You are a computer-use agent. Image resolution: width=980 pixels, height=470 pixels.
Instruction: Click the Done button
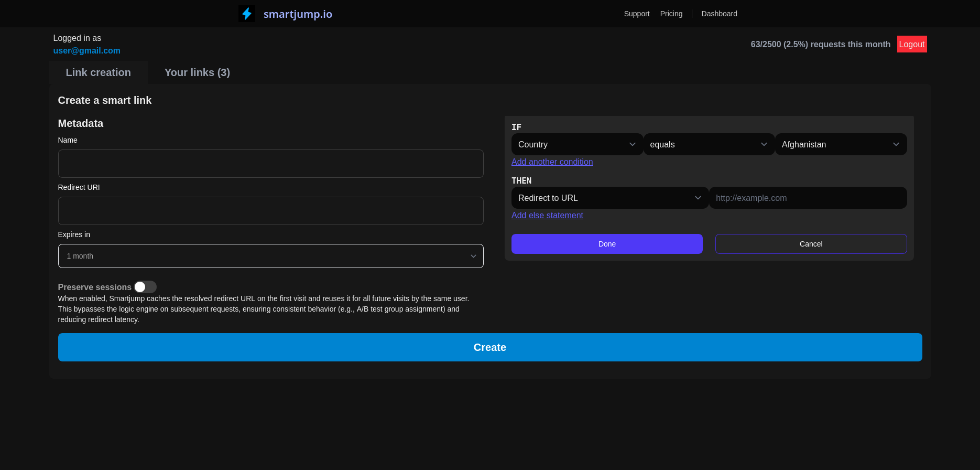click(x=607, y=244)
